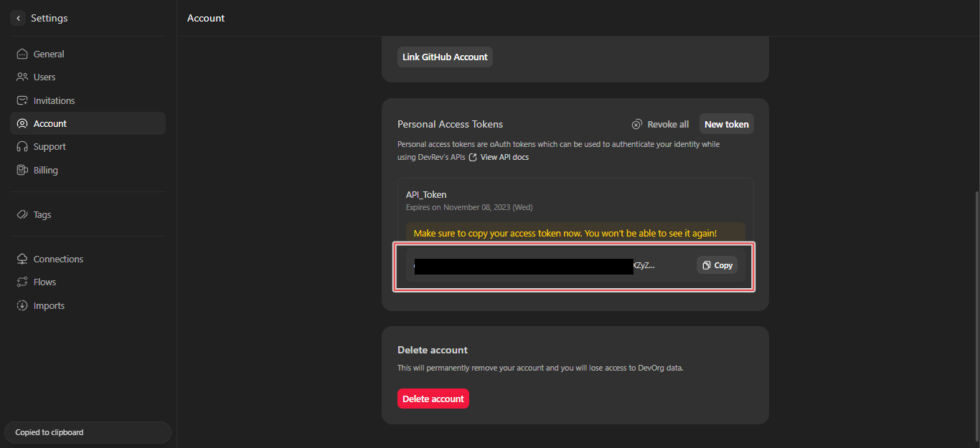The image size is (980, 448).
Task: Click the Tags label icon
Action: pyautogui.click(x=22, y=215)
